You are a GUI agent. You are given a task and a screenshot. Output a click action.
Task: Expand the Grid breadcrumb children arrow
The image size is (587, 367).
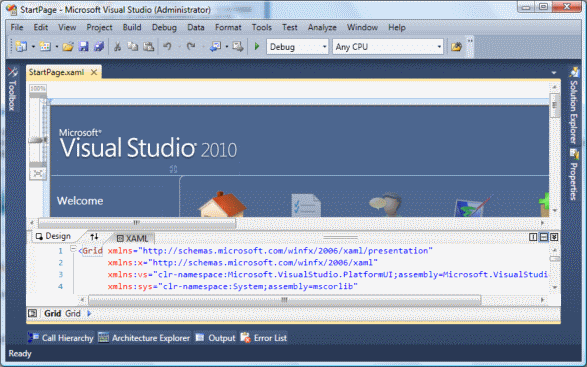[89, 313]
